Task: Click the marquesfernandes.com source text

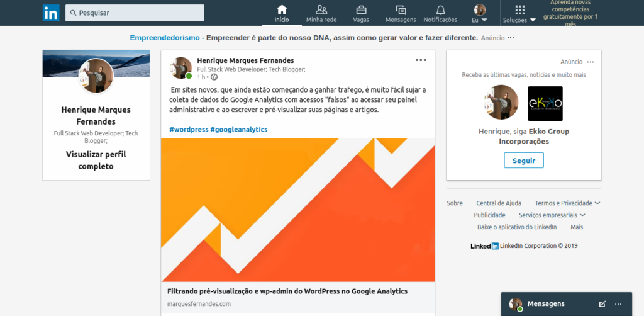Action: pos(199,304)
